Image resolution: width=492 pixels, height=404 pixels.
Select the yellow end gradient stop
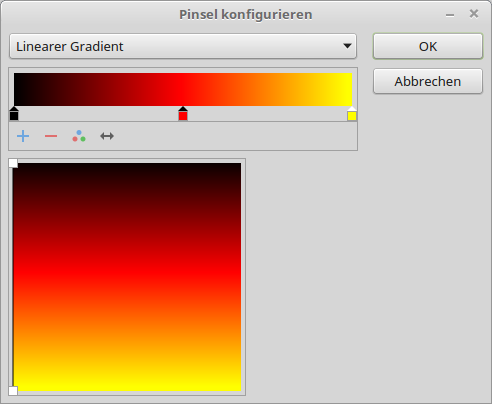(x=352, y=113)
